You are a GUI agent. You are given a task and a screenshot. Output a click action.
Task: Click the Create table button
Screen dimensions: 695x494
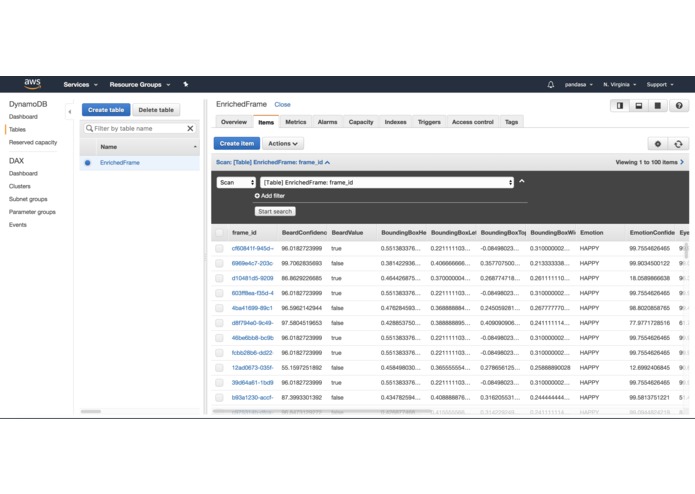106,110
